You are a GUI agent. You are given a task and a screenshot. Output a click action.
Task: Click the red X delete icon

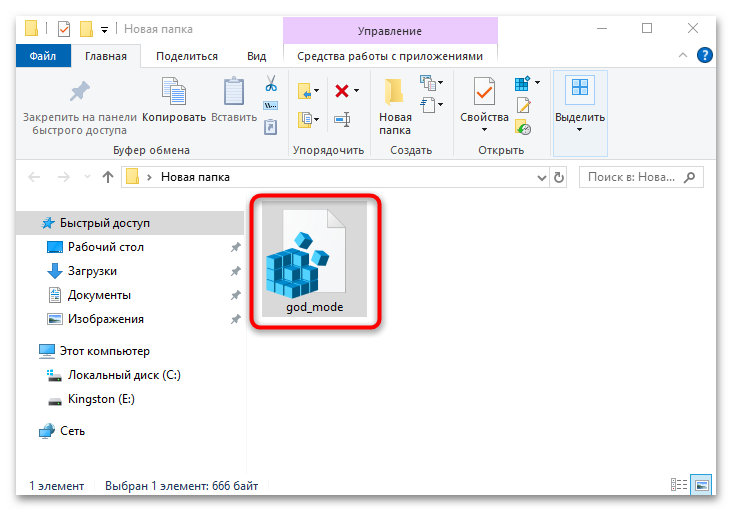[x=342, y=91]
